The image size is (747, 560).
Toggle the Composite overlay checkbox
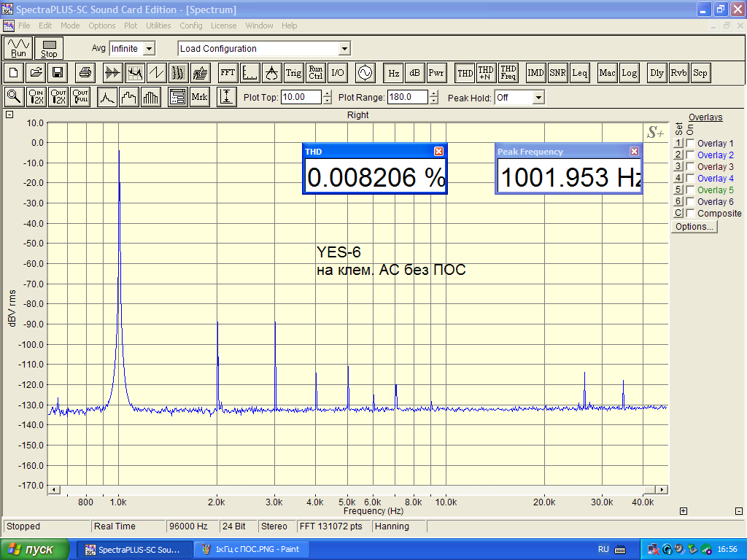click(690, 213)
